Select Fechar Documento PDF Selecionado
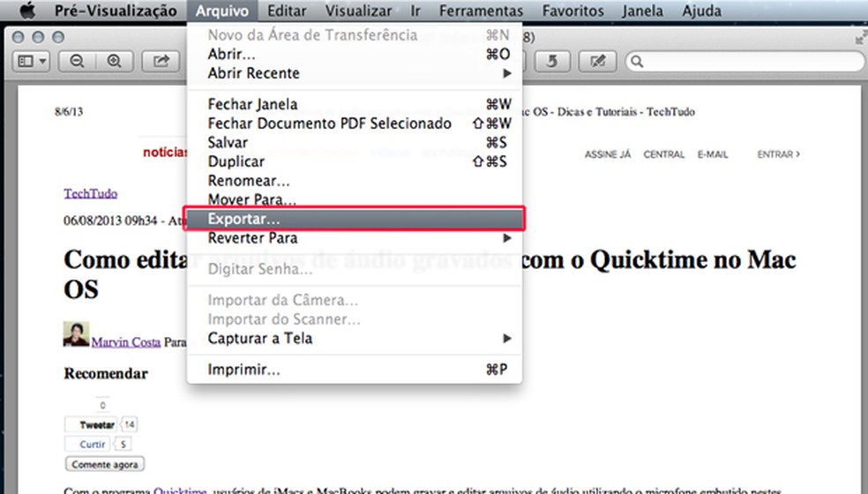The height and width of the screenshot is (494, 868). click(355, 123)
